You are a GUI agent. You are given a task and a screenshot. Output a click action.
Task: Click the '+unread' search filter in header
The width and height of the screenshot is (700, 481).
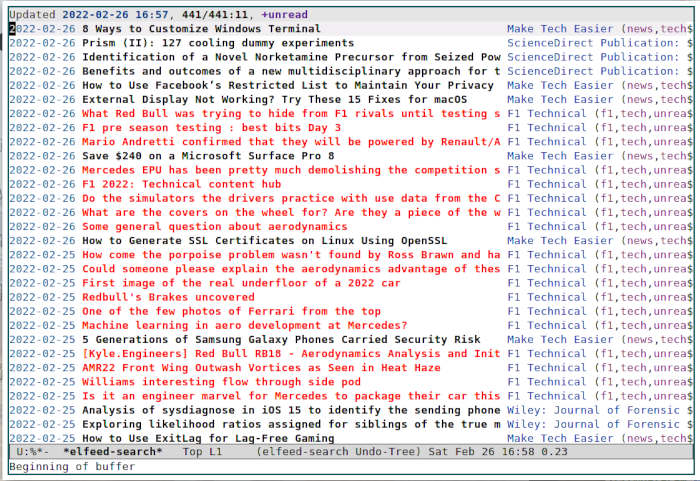coord(284,15)
